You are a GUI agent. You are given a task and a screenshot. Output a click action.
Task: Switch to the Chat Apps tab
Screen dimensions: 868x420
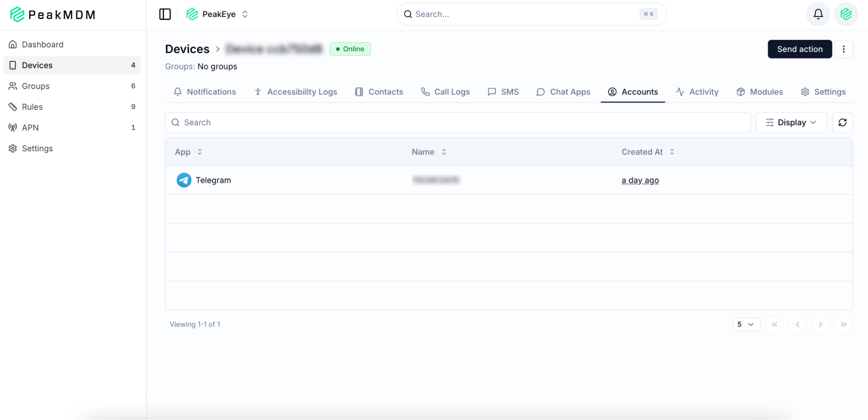click(563, 92)
